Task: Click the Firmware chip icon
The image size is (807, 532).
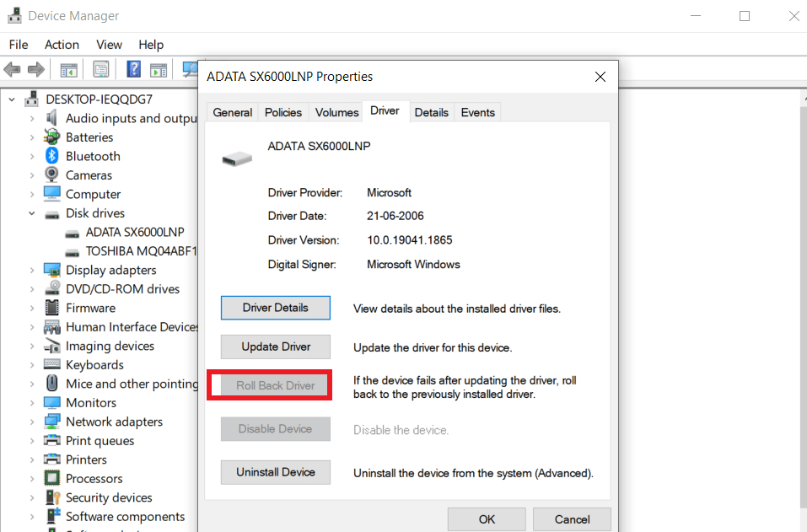Action: 52,308
